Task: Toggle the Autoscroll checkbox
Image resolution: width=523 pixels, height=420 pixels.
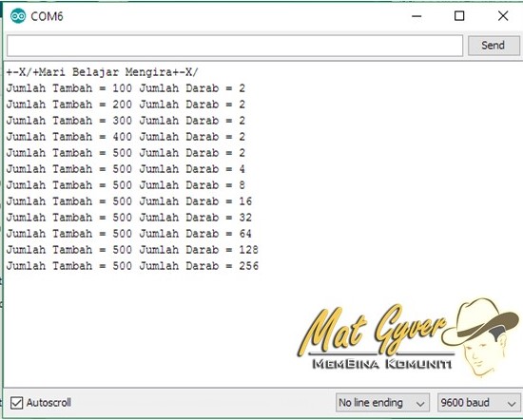Action: click(17, 403)
